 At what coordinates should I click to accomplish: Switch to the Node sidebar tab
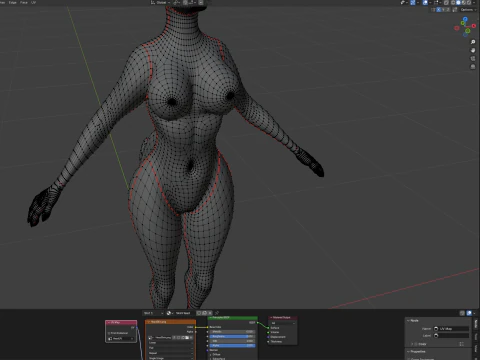[x=476, y=324]
